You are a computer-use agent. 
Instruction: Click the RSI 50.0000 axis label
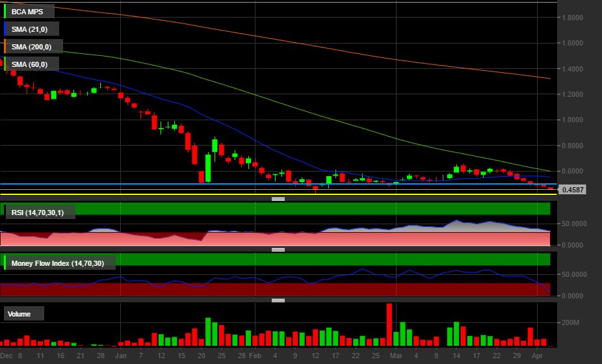574,224
